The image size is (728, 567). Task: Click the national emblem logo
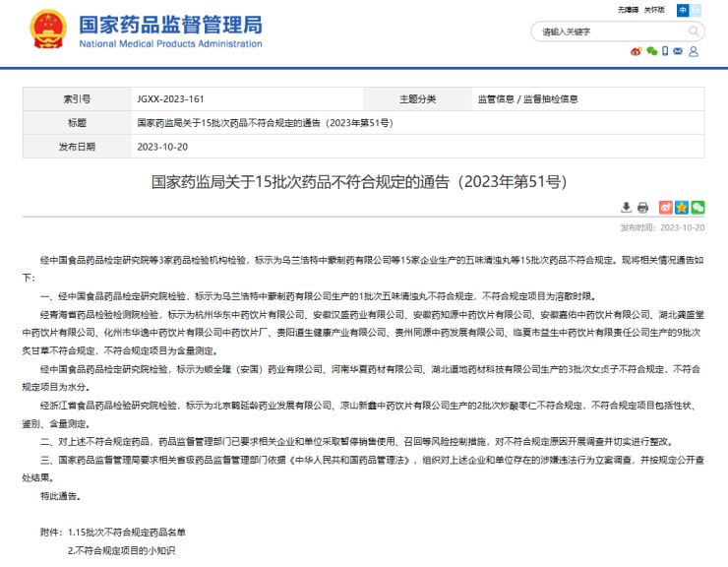point(47,30)
